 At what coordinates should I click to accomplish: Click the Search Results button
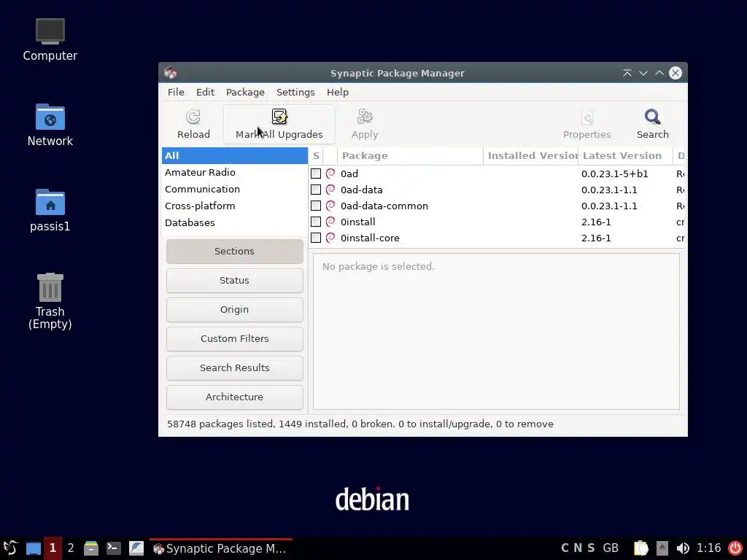tap(234, 367)
